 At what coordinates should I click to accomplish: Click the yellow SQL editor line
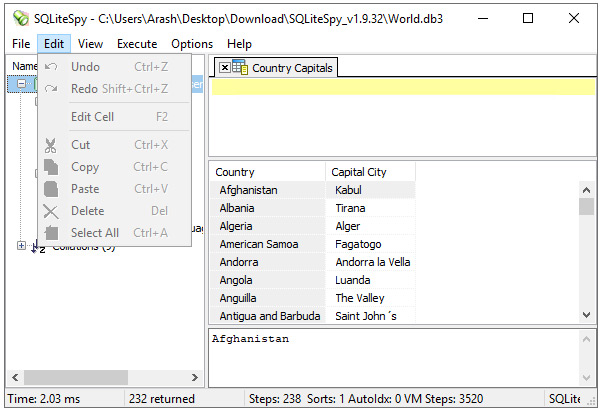click(403, 87)
